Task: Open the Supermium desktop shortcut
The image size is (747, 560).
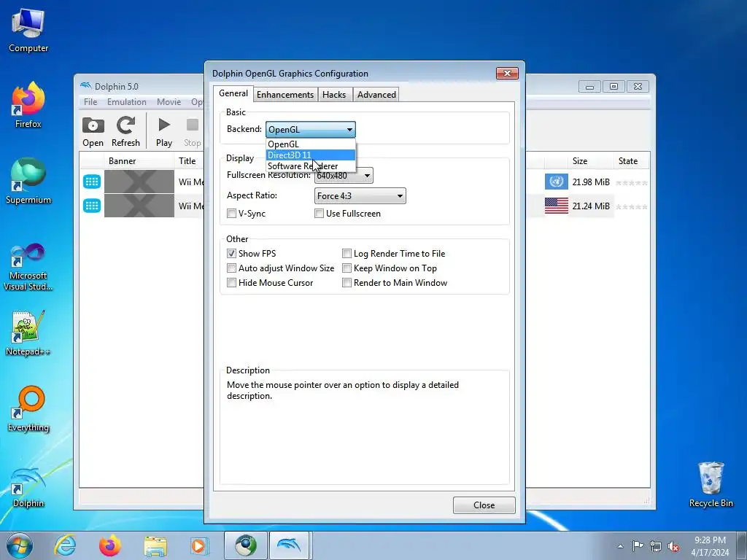Action: coord(28,182)
